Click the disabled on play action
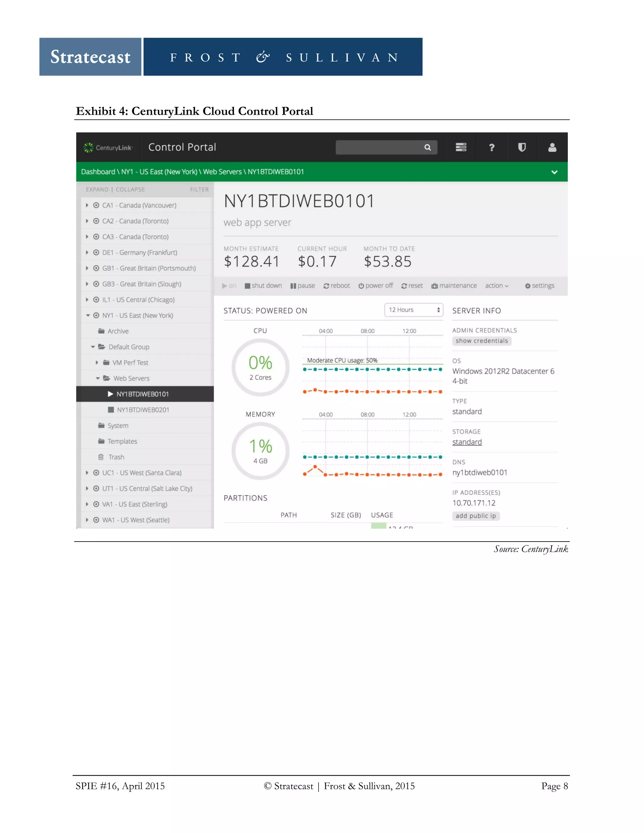Image resolution: width=644 pixels, height=833 pixels. (229, 286)
